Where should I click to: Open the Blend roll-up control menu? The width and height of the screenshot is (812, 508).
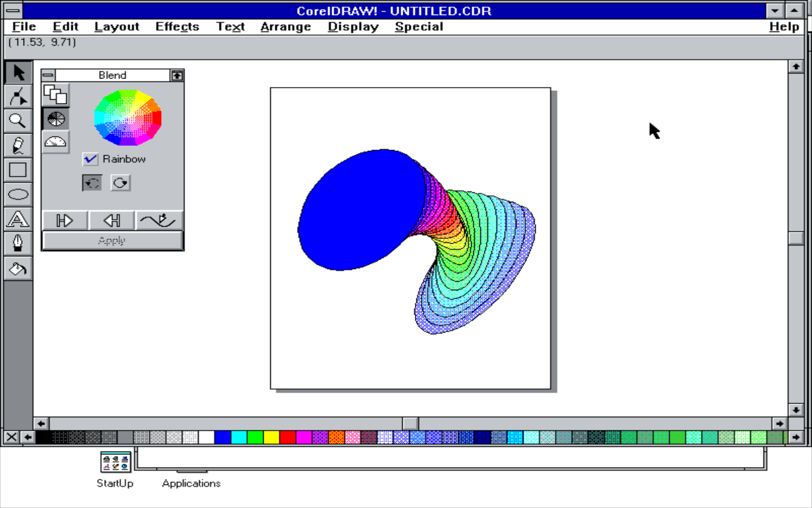pos(48,75)
